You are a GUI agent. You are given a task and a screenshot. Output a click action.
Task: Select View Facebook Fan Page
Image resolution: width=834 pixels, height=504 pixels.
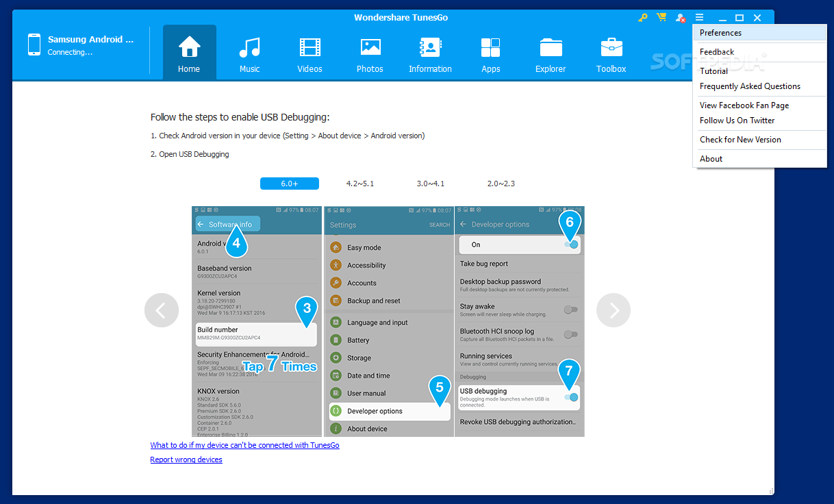(x=759, y=105)
